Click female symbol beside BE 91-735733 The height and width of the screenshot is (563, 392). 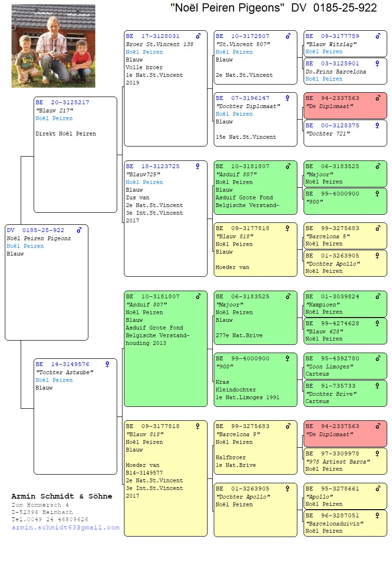coord(378,386)
